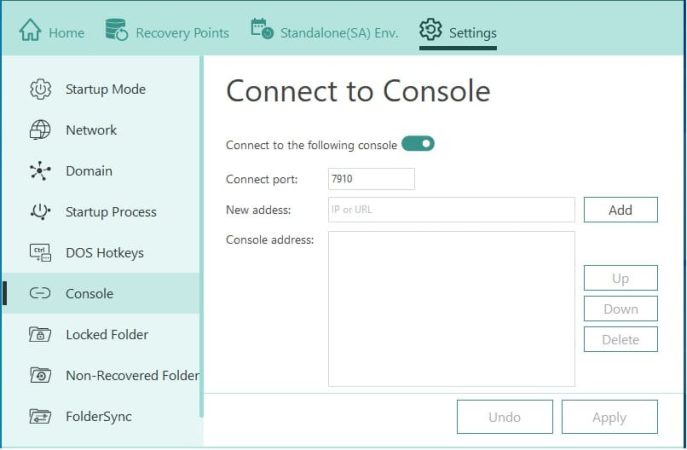Select the Domain node icon

click(40, 171)
